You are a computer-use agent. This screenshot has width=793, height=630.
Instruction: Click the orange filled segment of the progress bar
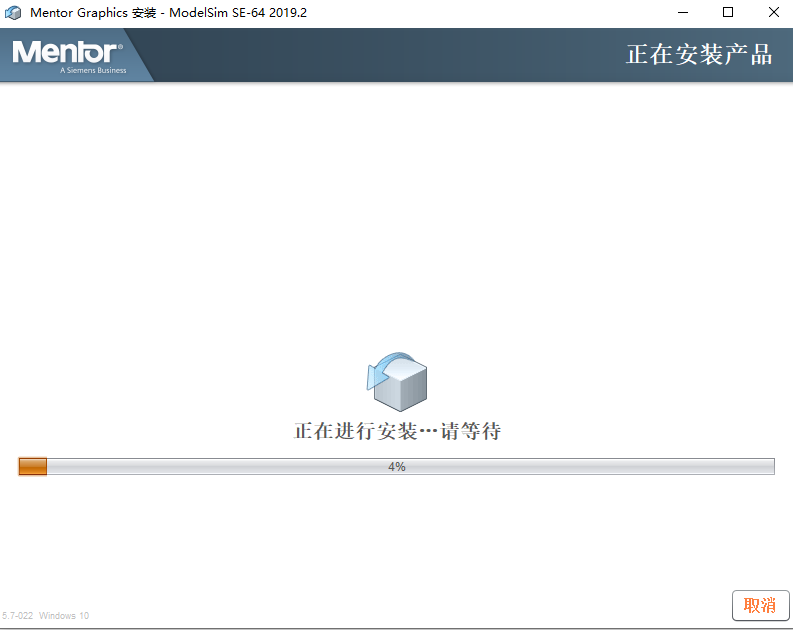(33, 466)
